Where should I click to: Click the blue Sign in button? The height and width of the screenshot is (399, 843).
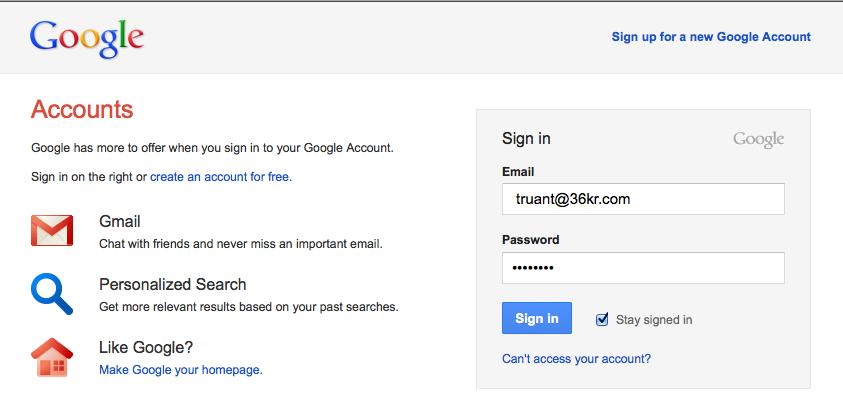click(x=537, y=318)
